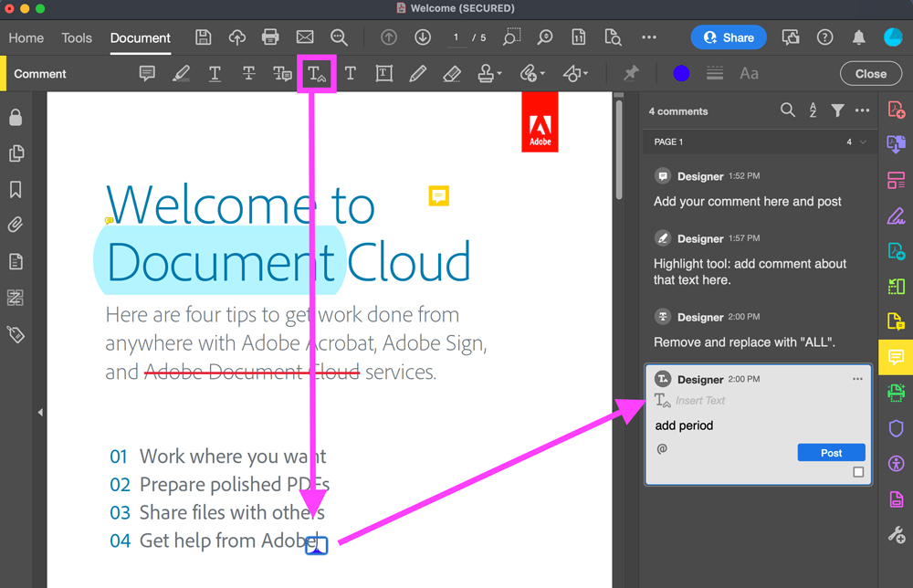Open the Attachments paperclip panel
Screen dimensions: 913x588
(16, 226)
